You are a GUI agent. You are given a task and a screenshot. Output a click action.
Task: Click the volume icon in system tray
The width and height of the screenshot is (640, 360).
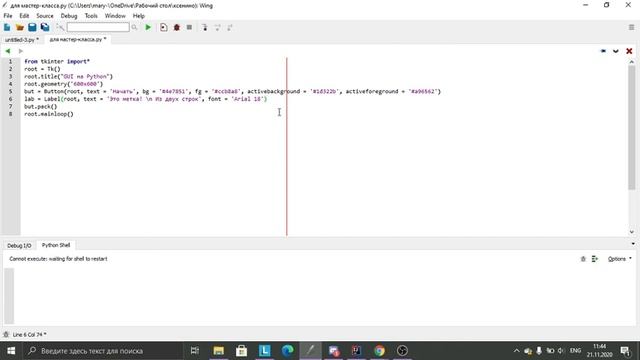coord(561,351)
